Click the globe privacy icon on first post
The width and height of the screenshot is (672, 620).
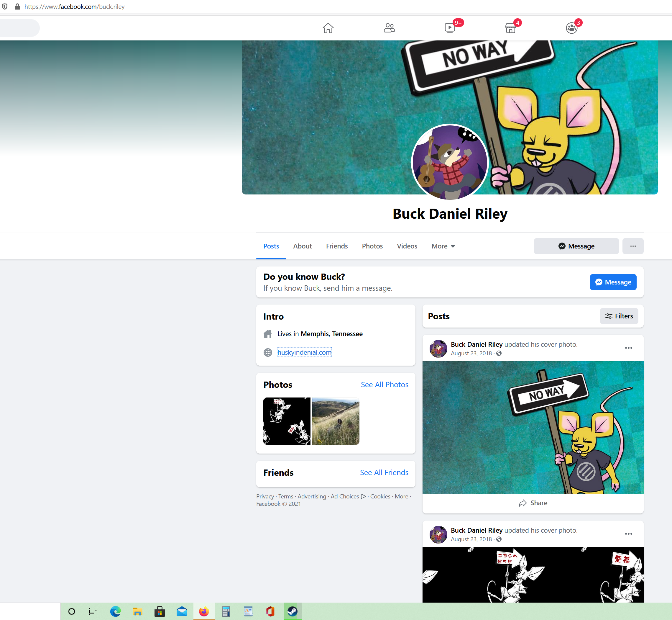coord(499,353)
